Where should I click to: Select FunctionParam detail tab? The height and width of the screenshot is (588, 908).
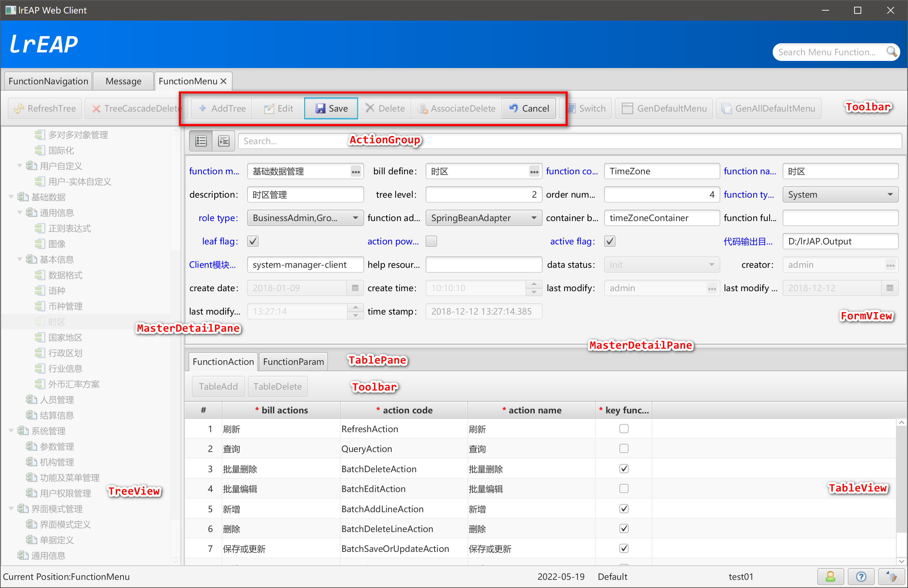(x=293, y=361)
